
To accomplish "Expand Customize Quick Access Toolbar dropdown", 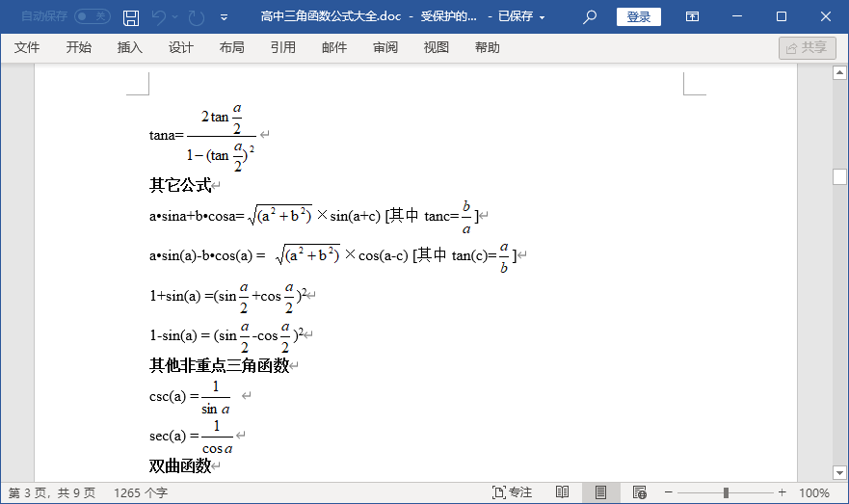I will [x=225, y=17].
